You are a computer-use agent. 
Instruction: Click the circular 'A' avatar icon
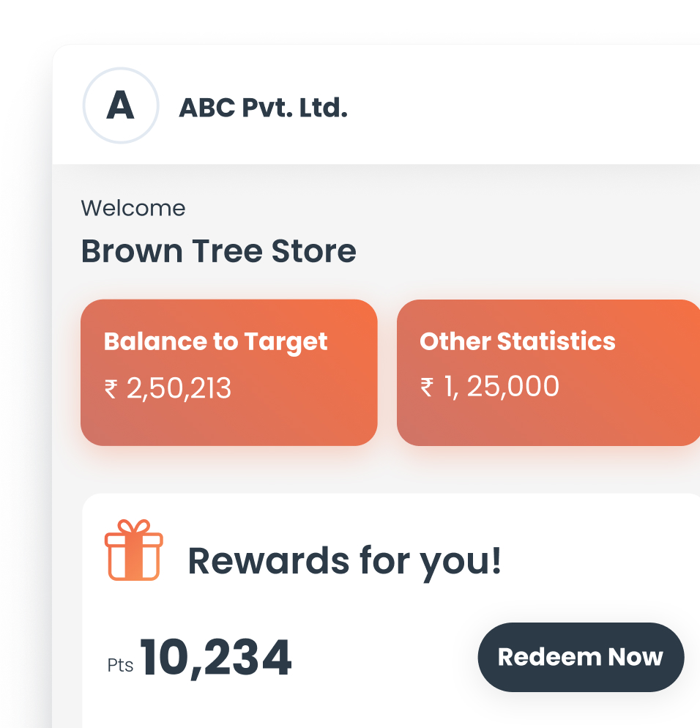click(x=121, y=105)
